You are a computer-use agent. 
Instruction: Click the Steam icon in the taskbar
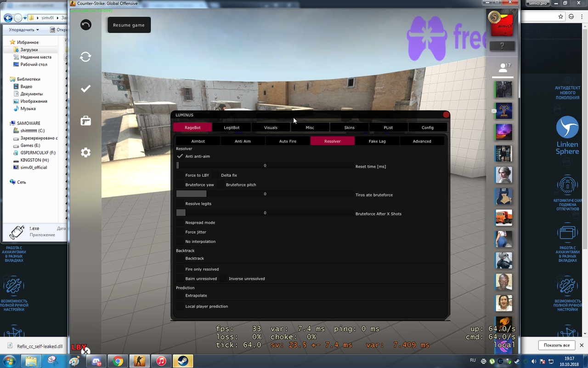click(x=183, y=361)
